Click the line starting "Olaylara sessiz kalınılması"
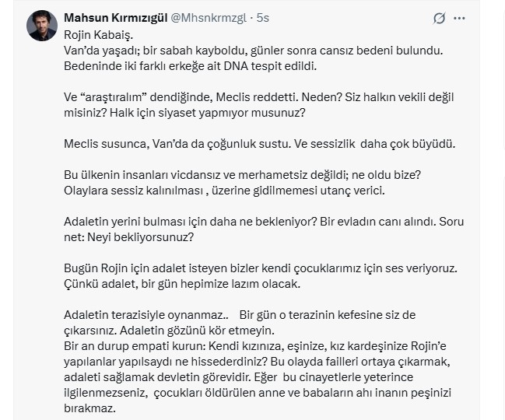This screenshot has height=420, width=505. tap(224, 191)
